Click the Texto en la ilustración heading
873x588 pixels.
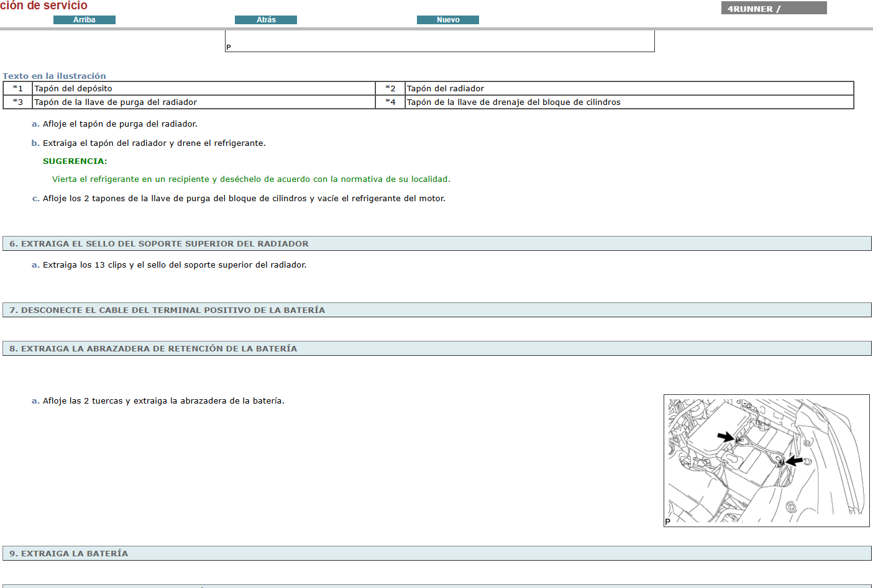[54, 76]
